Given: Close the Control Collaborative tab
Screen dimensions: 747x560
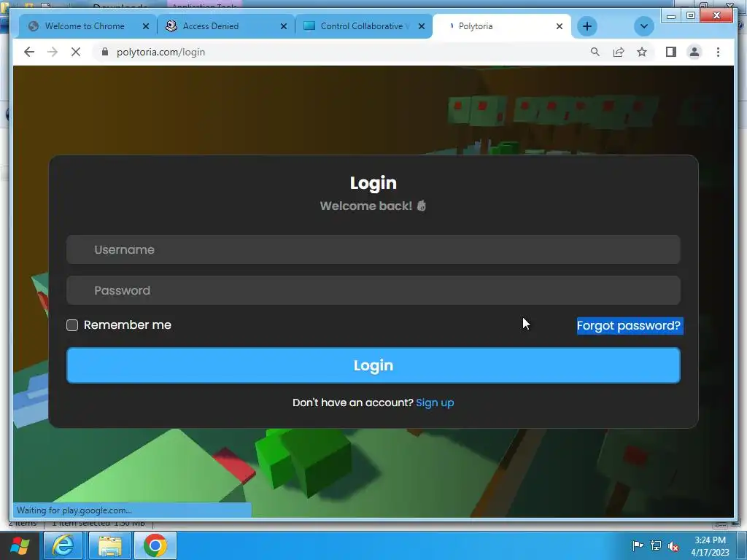Looking at the screenshot, I should click(422, 27).
